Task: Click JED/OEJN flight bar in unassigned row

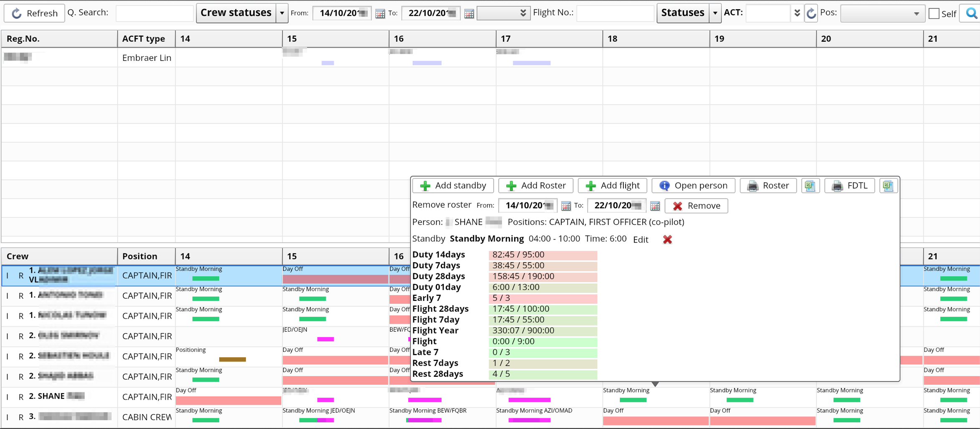Action: [326, 339]
